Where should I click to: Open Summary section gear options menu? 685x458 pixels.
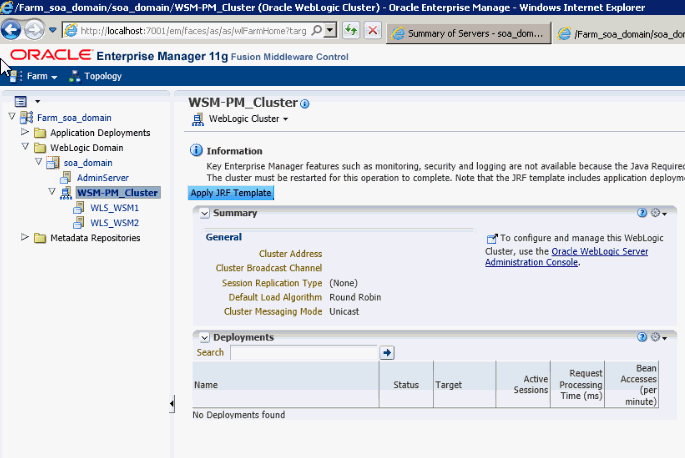point(658,213)
